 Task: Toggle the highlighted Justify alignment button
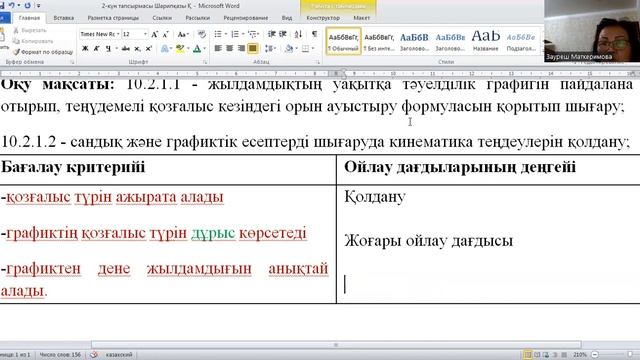(253, 49)
